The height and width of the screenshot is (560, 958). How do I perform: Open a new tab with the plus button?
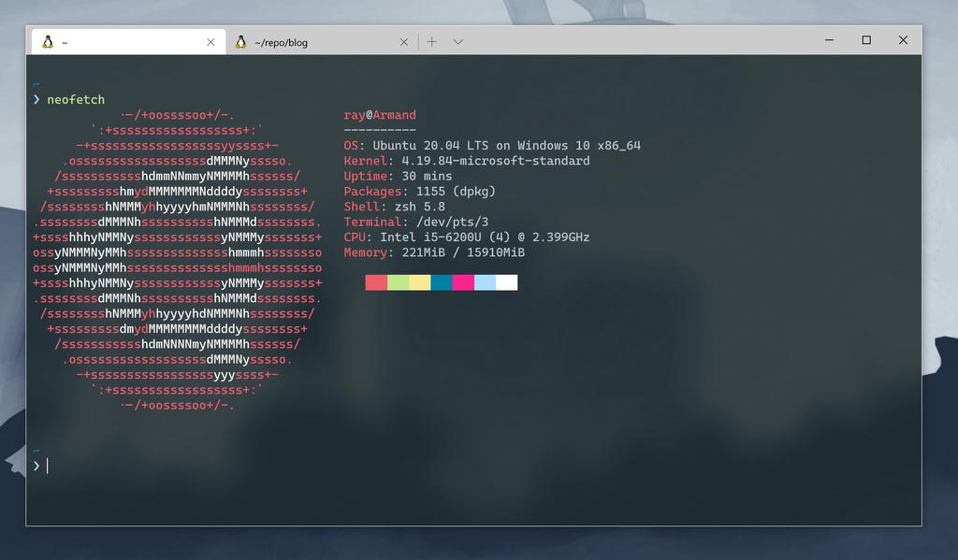[432, 41]
